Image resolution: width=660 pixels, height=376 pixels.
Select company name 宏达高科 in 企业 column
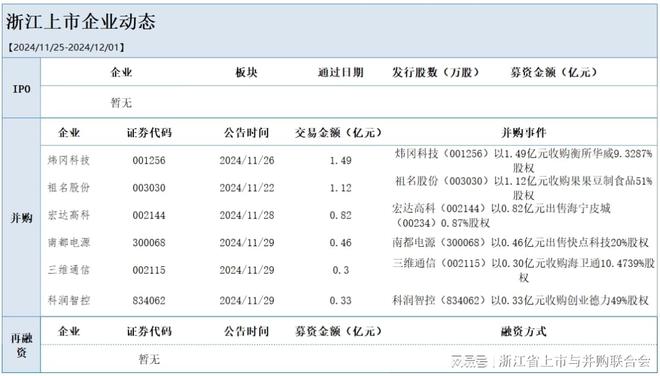69,215
